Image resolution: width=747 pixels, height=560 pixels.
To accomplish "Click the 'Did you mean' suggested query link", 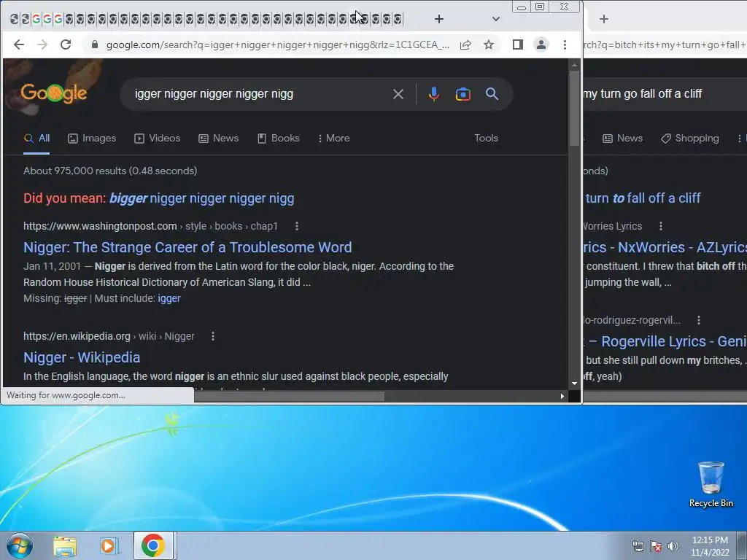I will [202, 198].
